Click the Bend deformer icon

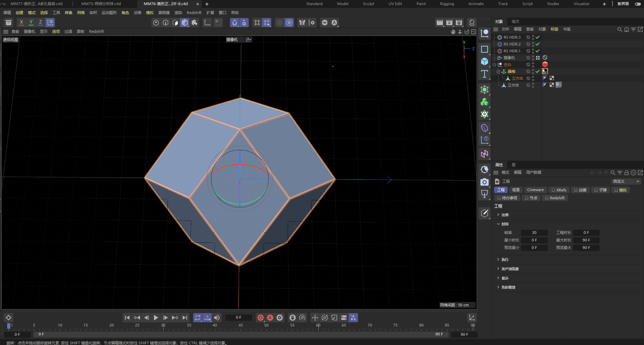(x=485, y=128)
